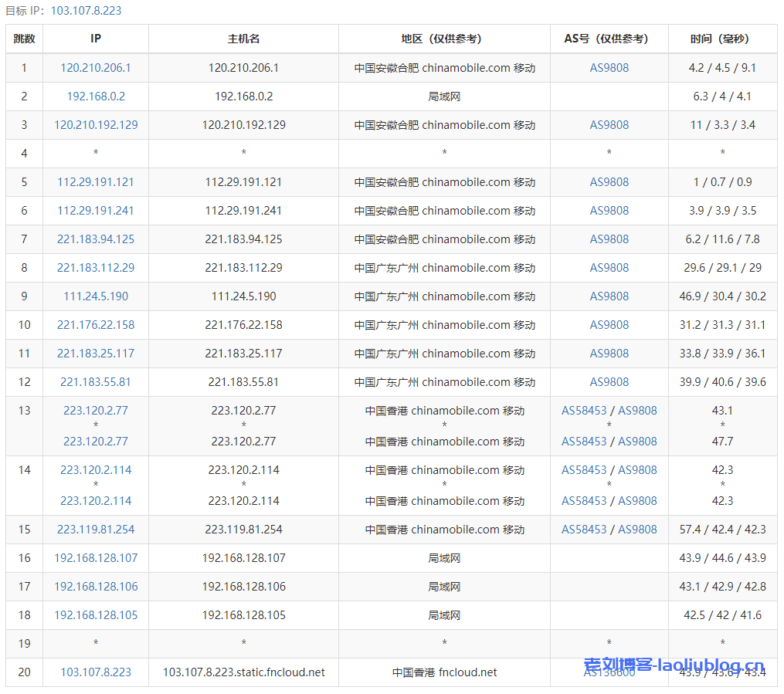Viewport: 784px width, 694px height.
Task: Follow the 221.183.94.125 IP link
Action: tap(96, 239)
